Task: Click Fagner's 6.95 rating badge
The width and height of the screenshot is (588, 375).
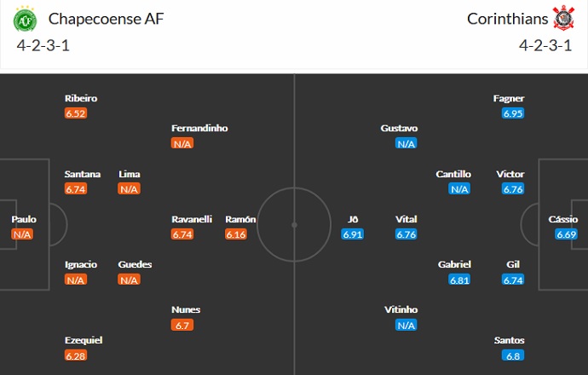Action: coord(512,113)
